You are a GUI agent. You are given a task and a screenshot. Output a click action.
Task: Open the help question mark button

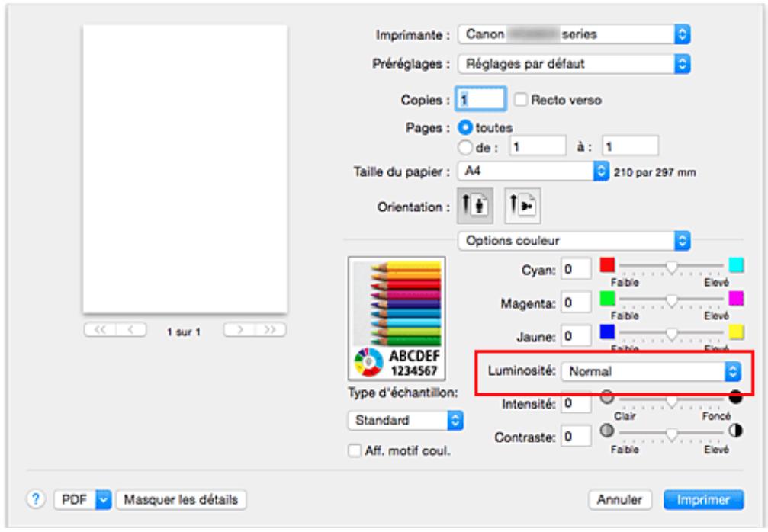click(35, 499)
